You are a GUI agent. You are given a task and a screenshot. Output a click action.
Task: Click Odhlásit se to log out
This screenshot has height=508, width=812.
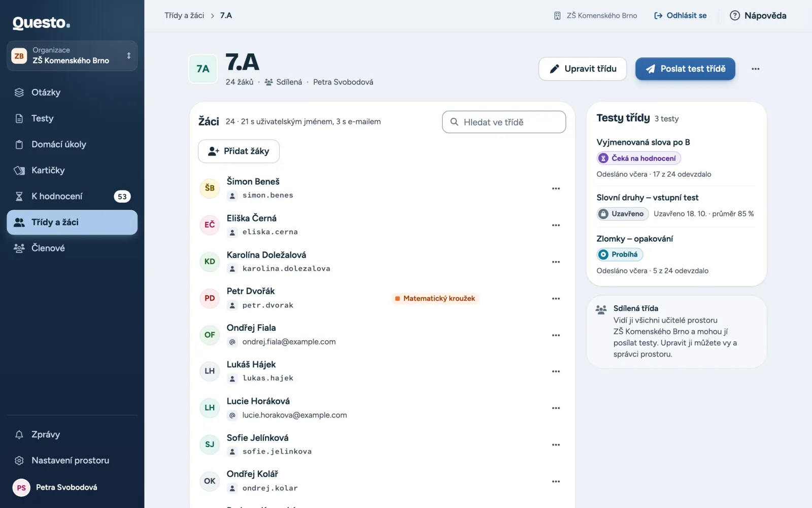[681, 16]
